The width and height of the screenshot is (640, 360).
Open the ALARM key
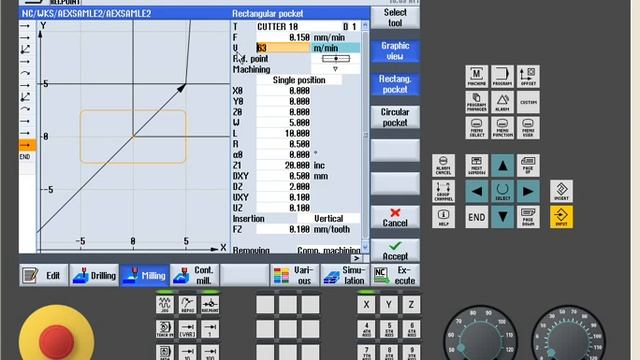pos(502,102)
